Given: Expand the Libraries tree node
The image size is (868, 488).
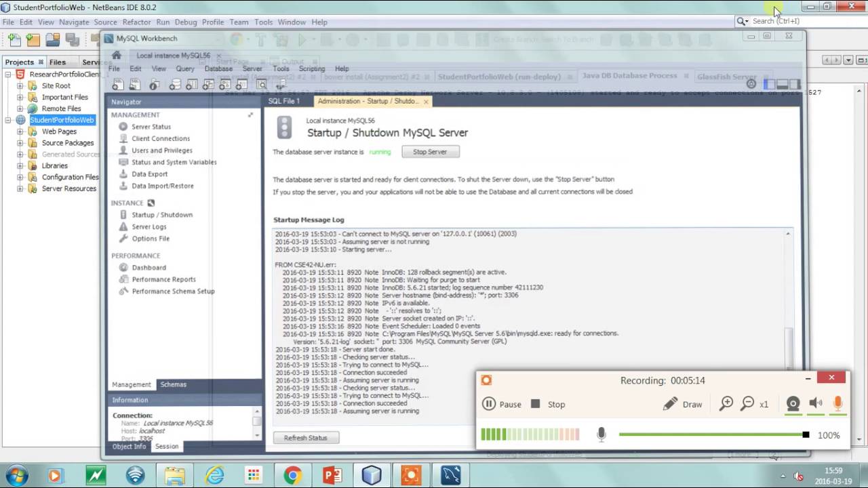Looking at the screenshot, I should 20,166.
